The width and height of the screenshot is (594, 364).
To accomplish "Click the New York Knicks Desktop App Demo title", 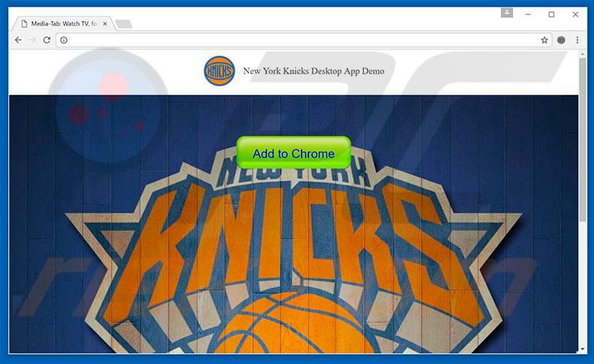I will point(314,71).
